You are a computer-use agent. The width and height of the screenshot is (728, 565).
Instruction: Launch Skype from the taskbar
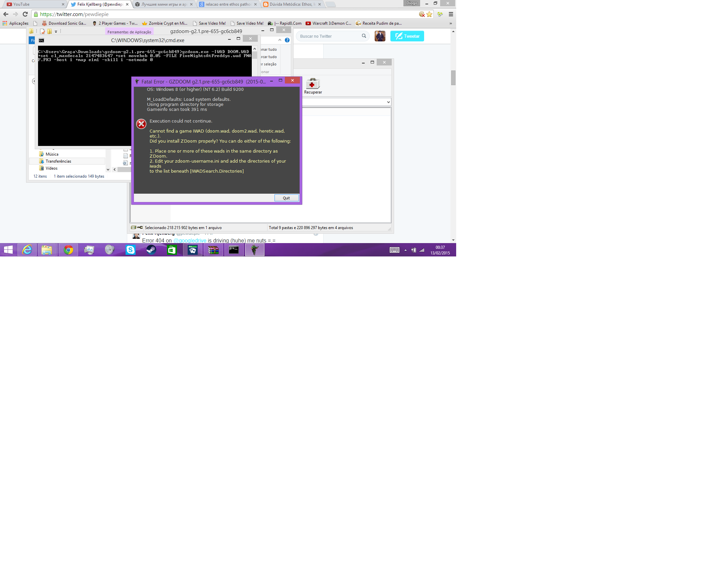[x=130, y=250]
